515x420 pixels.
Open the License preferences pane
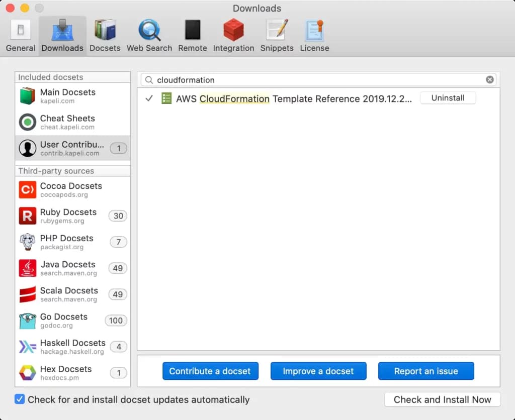pyautogui.click(x=314, y=36)
